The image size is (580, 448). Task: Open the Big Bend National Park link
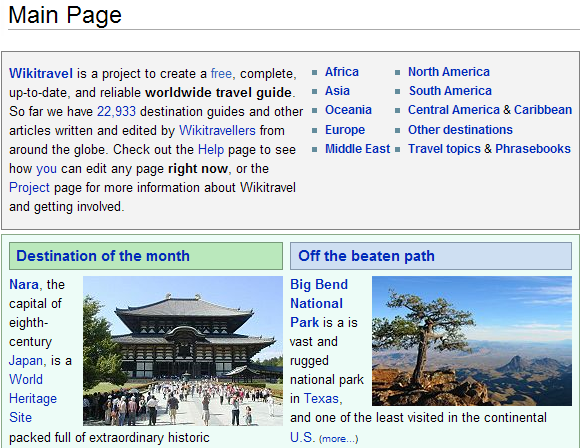pyautogui.click(x=319, y=303)
